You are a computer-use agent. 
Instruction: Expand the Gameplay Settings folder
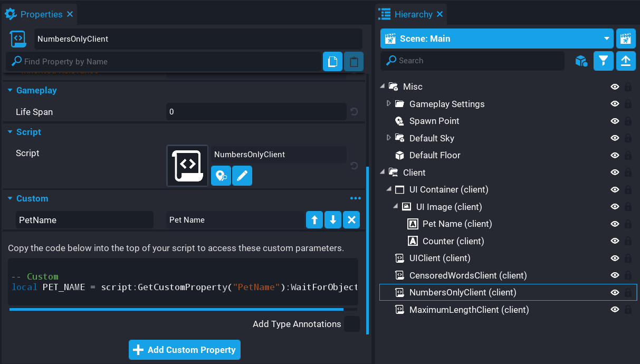(389, 104)
